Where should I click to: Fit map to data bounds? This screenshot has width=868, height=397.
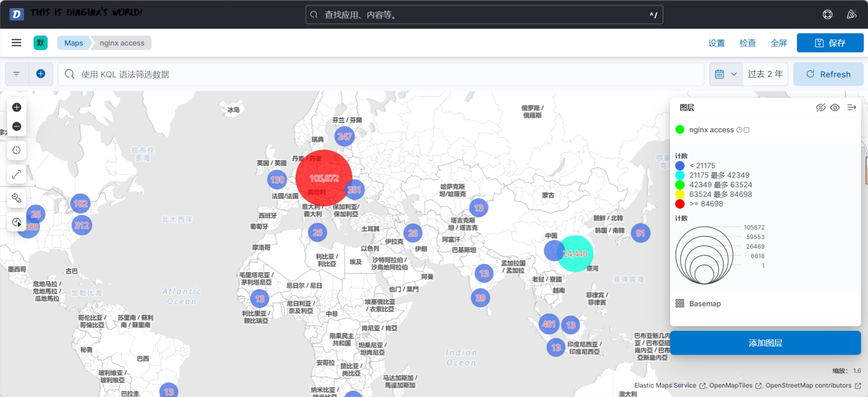point(17,150)
